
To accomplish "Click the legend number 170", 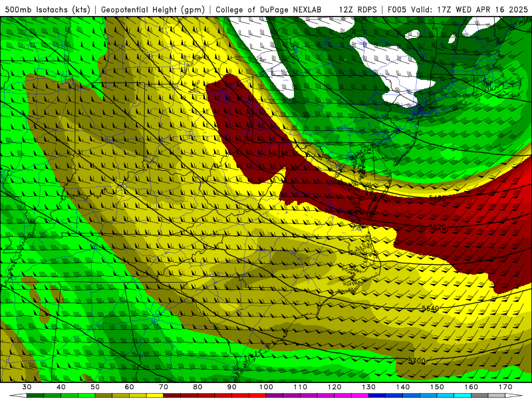I will click(x=505, y=387).
